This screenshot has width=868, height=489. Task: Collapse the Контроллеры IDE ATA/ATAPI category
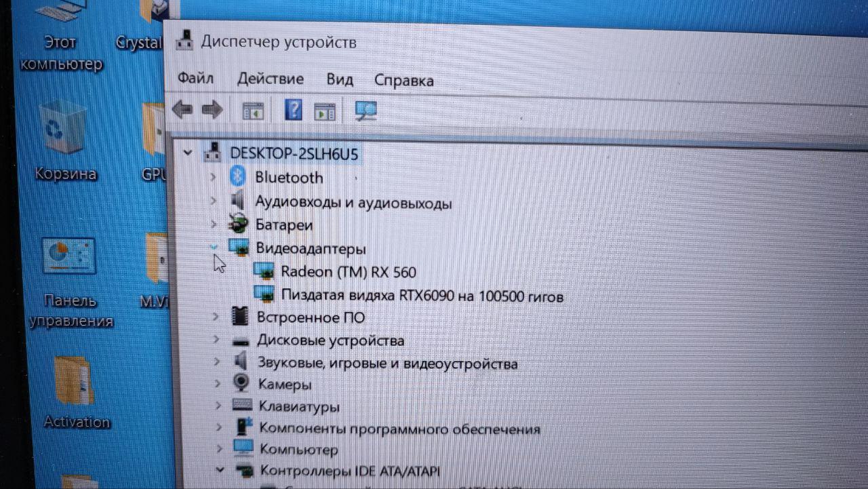pyautogui.click(x=220, y=469)
